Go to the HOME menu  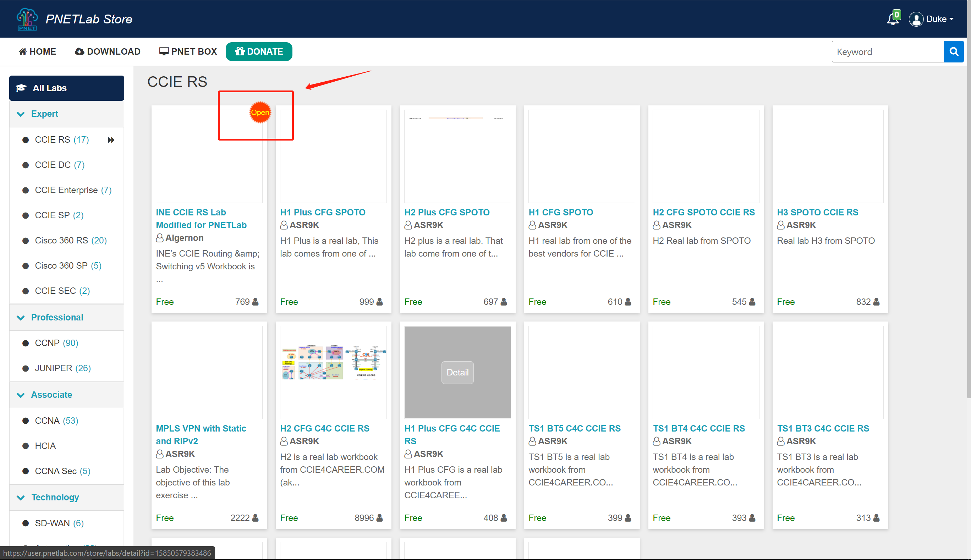[x=37, y=51]
